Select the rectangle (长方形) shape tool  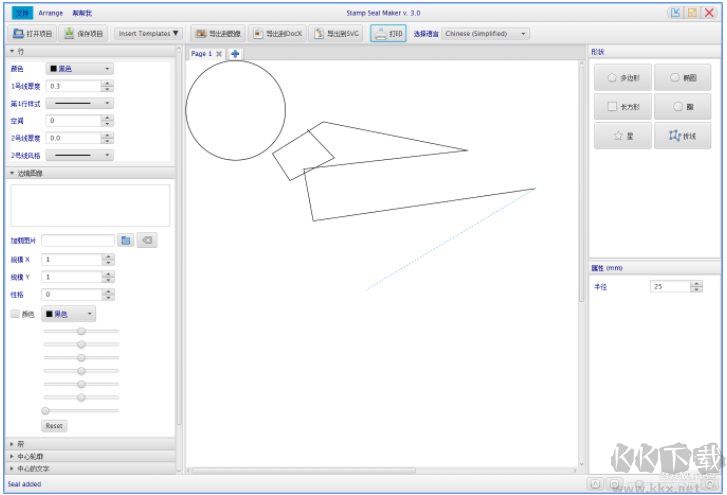click(x=623, y=106)
